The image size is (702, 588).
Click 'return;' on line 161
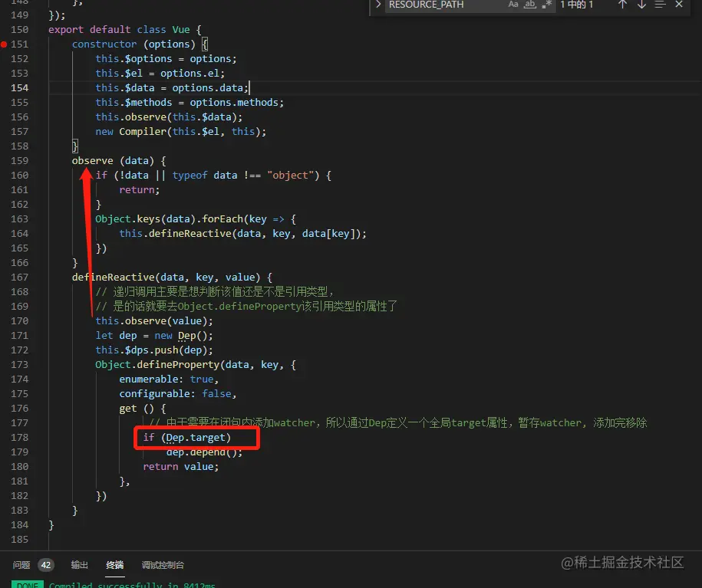[139, 189]
